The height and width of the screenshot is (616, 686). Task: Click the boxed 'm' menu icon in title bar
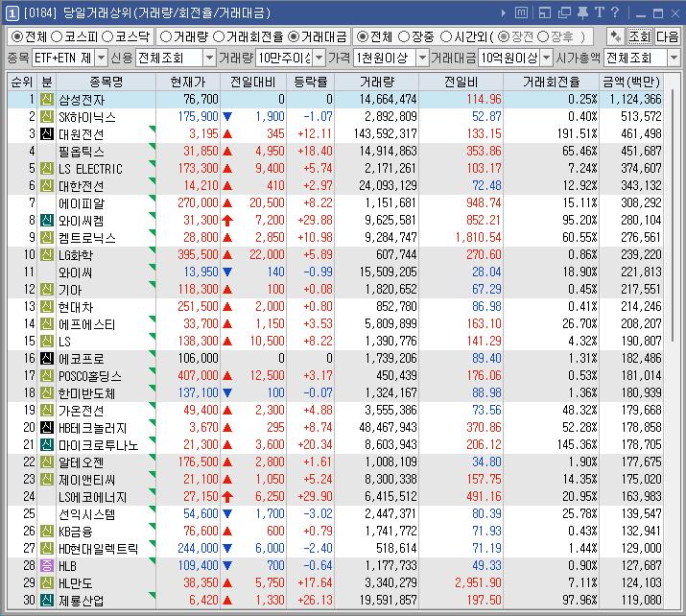[521, 12]
